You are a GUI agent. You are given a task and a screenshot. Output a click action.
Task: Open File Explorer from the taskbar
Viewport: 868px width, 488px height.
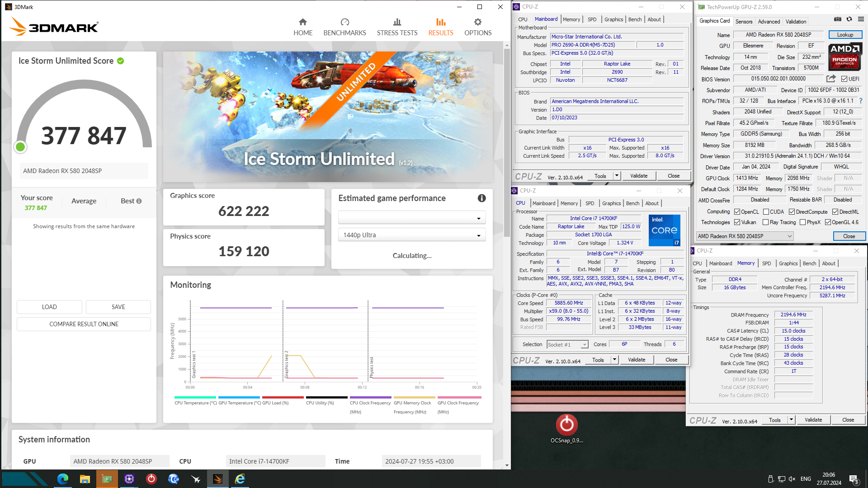click(85, 479)
